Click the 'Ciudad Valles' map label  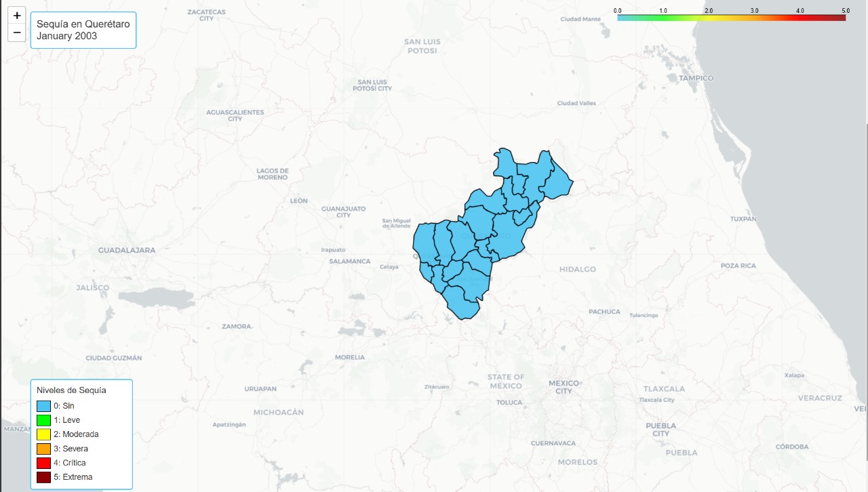tap(576, 103)
